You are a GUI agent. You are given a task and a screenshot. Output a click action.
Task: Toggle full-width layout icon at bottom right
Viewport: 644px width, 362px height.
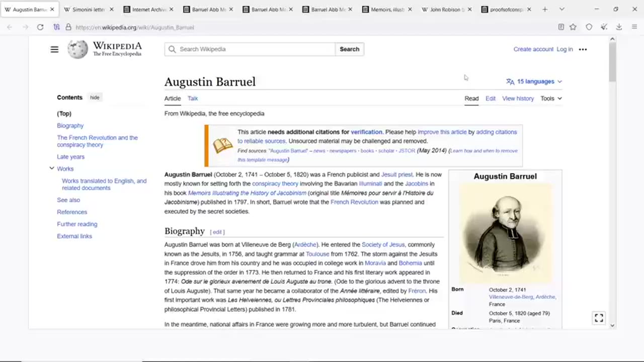[x=599, y=318]
